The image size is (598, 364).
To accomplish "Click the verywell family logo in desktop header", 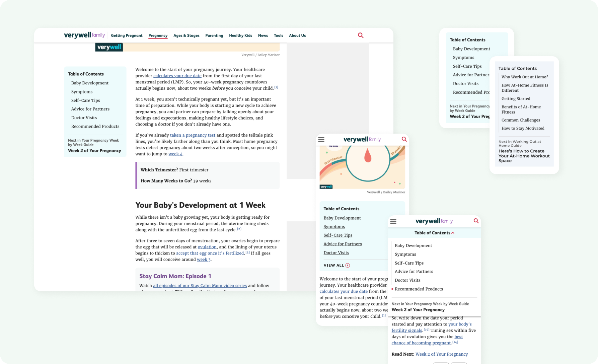I will 84,35.
